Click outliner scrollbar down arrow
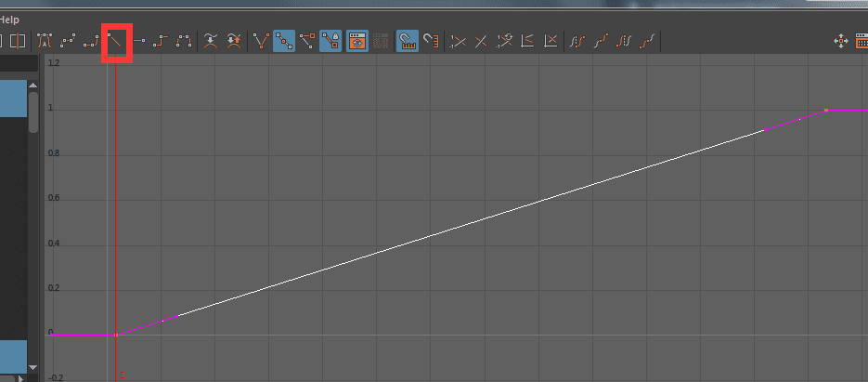 (33, 367)
